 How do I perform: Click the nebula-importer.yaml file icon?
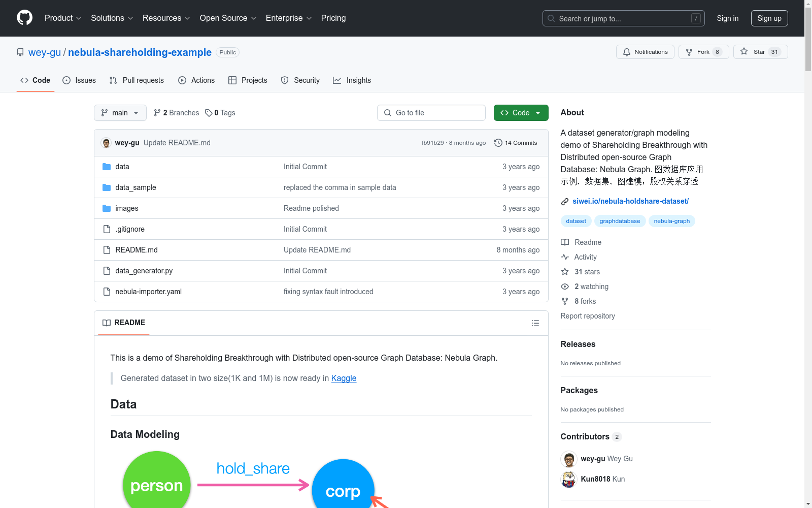click(107, 292)
